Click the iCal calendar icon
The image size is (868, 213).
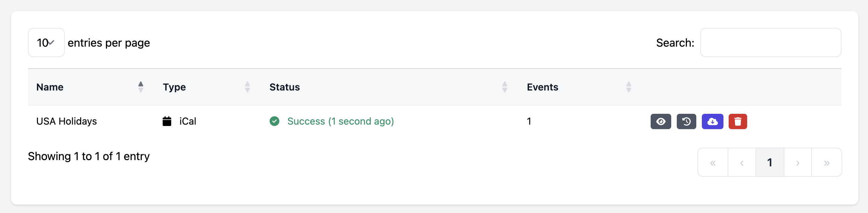(167, 121)
